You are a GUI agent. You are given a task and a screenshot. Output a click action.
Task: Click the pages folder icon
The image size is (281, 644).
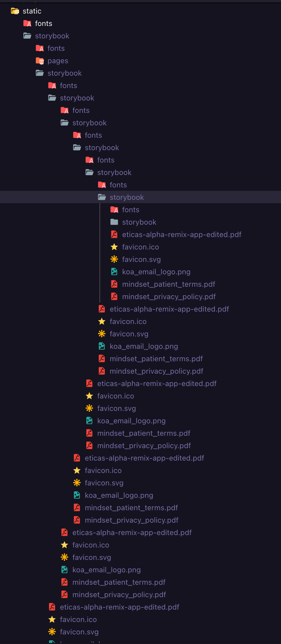click(x=40, y=61)
